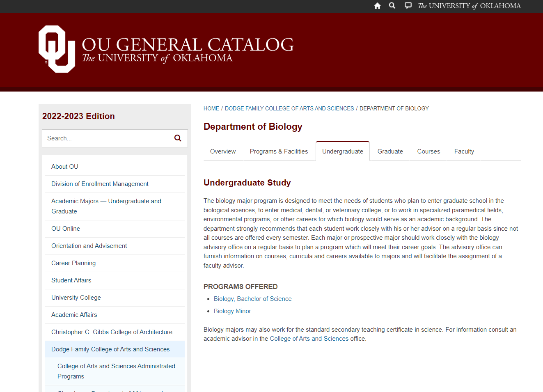The width and height of the screenshot is (543, 392).
Task: Open Career Planning sidebar item
Action: click(x=115, y=263)
